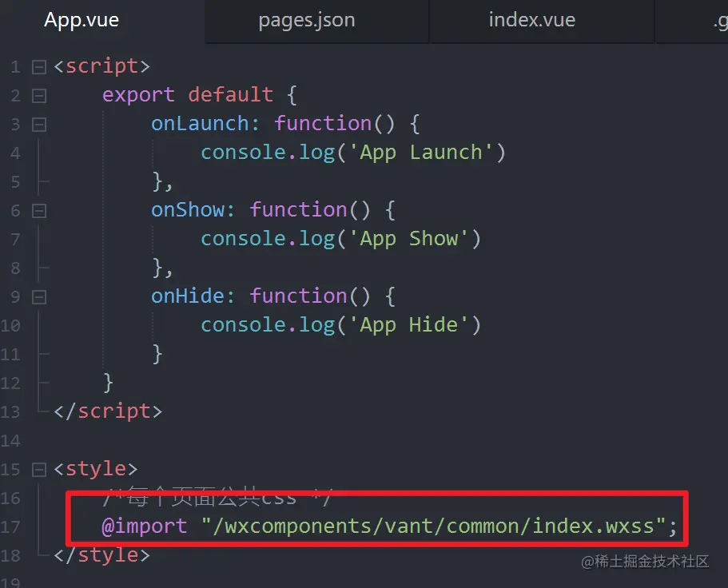Click the 'App Show' string
Screen dimensions: 728x588
408,239
